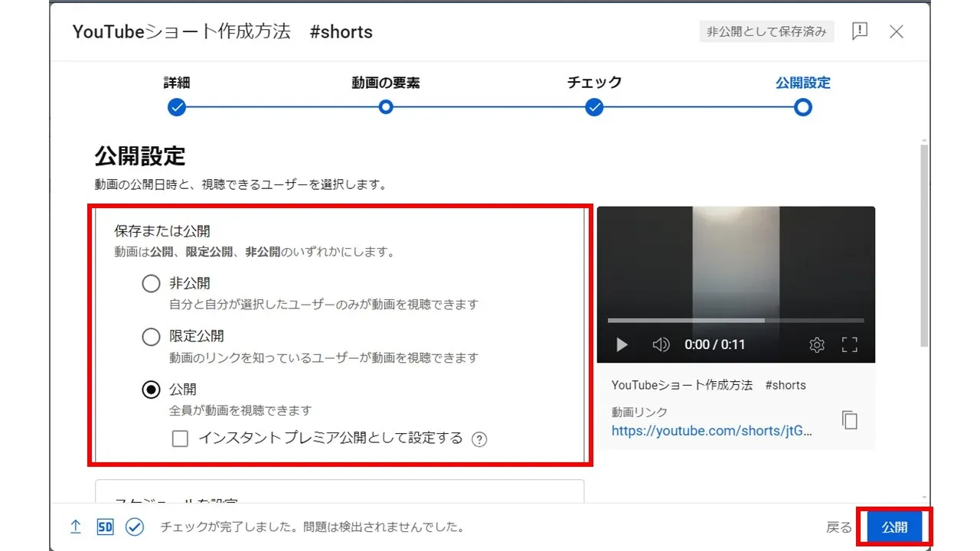Open the 公開設定 step label
Viewport: 980px width, 551px height.
pos(803,83)
